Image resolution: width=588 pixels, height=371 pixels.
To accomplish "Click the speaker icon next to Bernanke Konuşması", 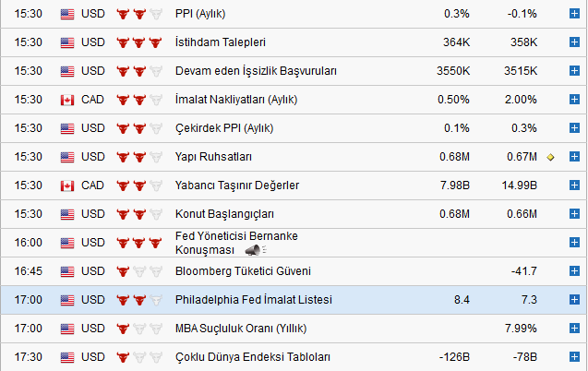I will pos(252,250).
